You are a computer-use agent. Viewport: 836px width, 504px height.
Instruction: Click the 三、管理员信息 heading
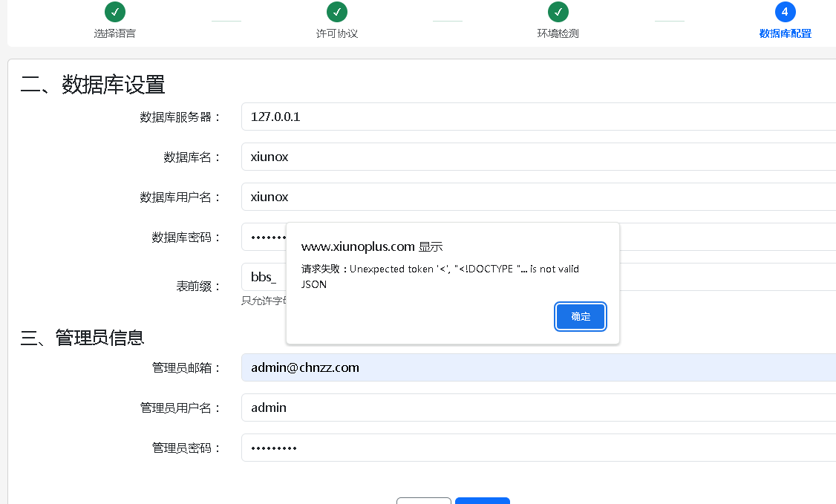[82, 337]
